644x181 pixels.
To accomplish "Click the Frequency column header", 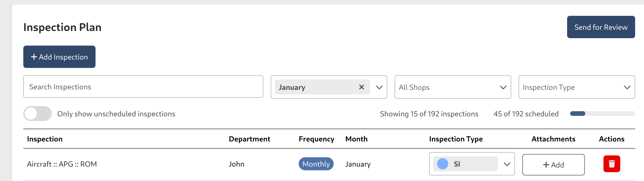I will pyautogui.click(x=316, y=139).
